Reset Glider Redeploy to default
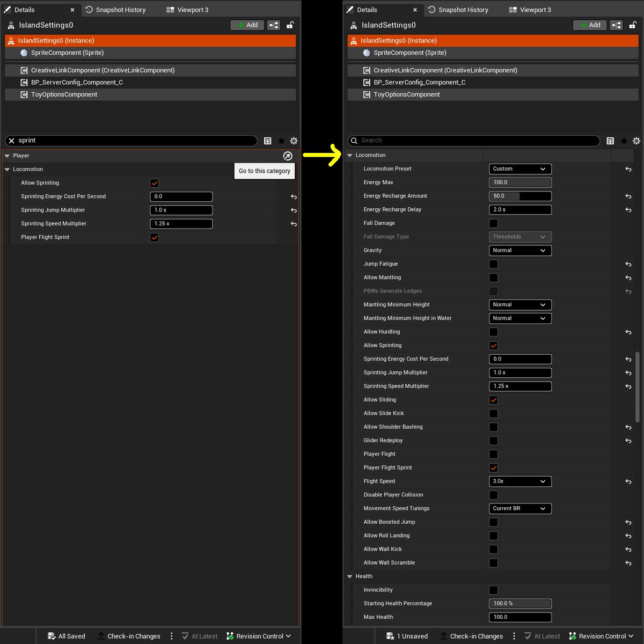 pyautogui.click(x=628, y=441)
